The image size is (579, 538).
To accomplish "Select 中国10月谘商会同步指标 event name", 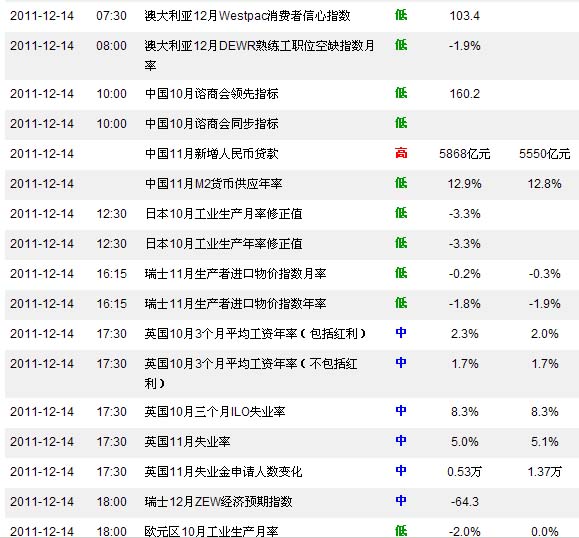I will [x=212, y=124].
